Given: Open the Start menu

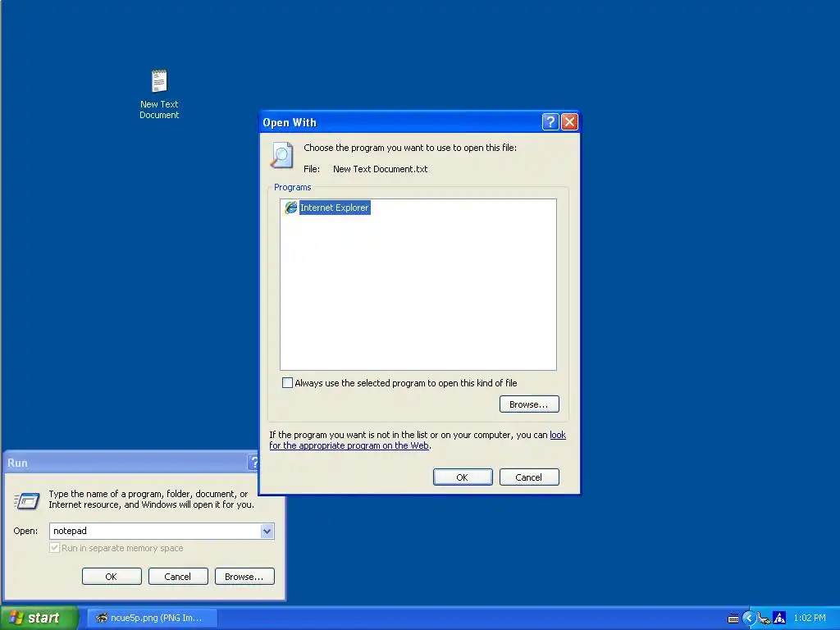Looking at the screenshot, I should click(39, 618).
